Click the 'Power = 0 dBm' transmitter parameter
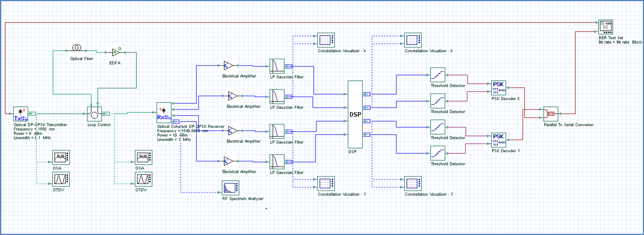 click(28, 133)
